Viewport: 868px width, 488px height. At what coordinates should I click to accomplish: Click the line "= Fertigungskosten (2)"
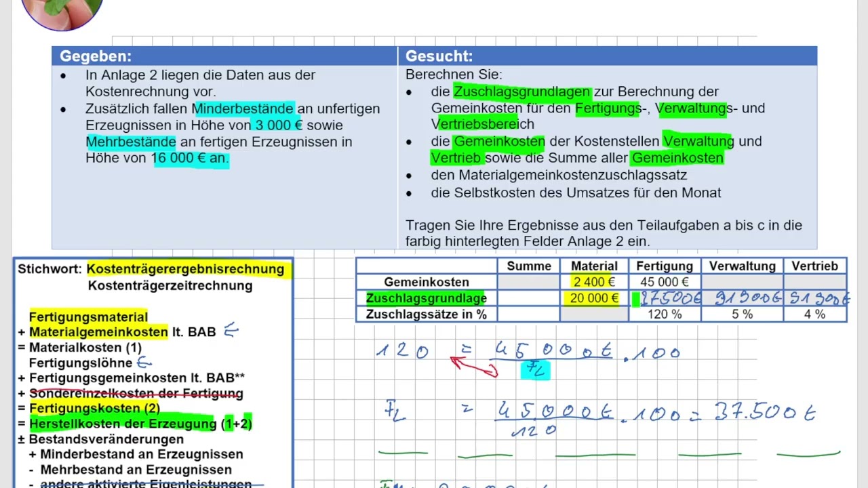coord(89,408)
